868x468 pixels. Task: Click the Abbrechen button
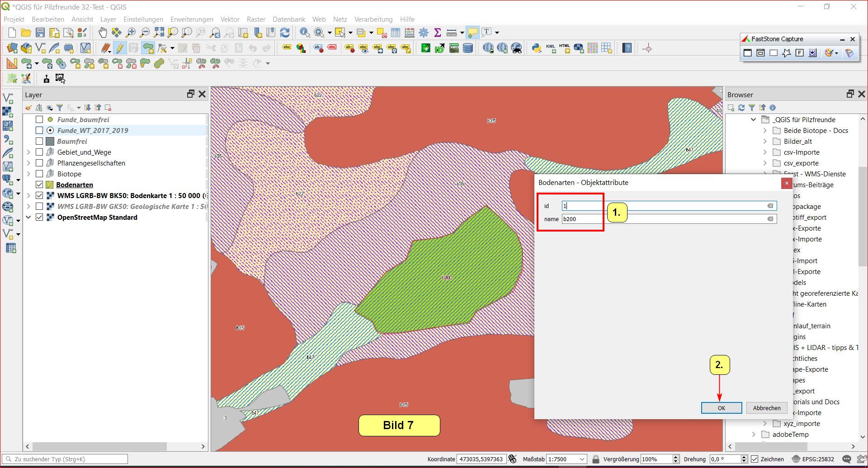pos(766,408)
